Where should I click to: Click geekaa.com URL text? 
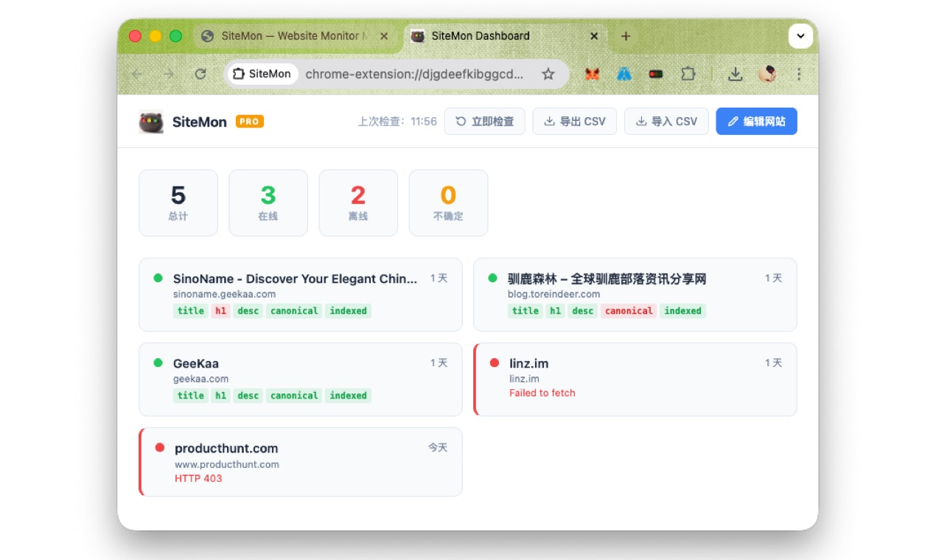pyautogui.click(x=200, y=379)
